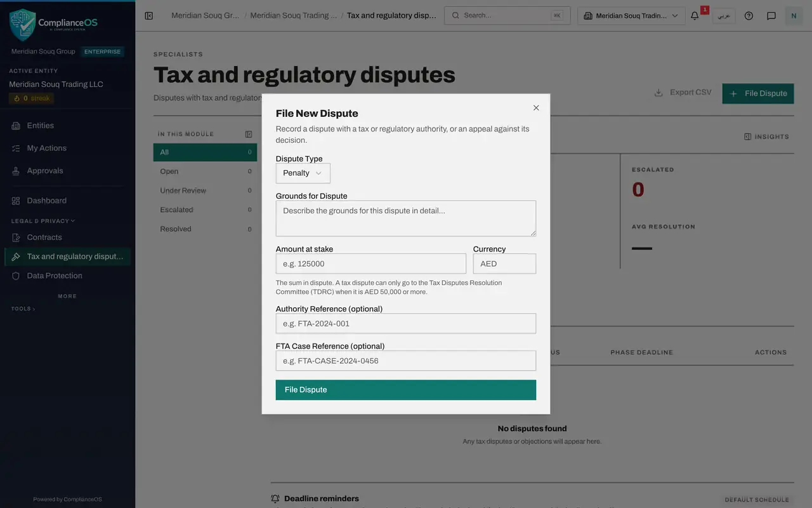812x508 pixels.
Task: Open the notifications bell
Action: tap(695, 16)
